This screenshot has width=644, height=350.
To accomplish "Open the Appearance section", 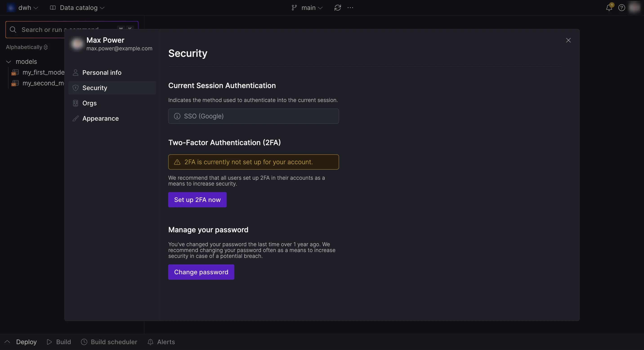I will tap(112, 118).
